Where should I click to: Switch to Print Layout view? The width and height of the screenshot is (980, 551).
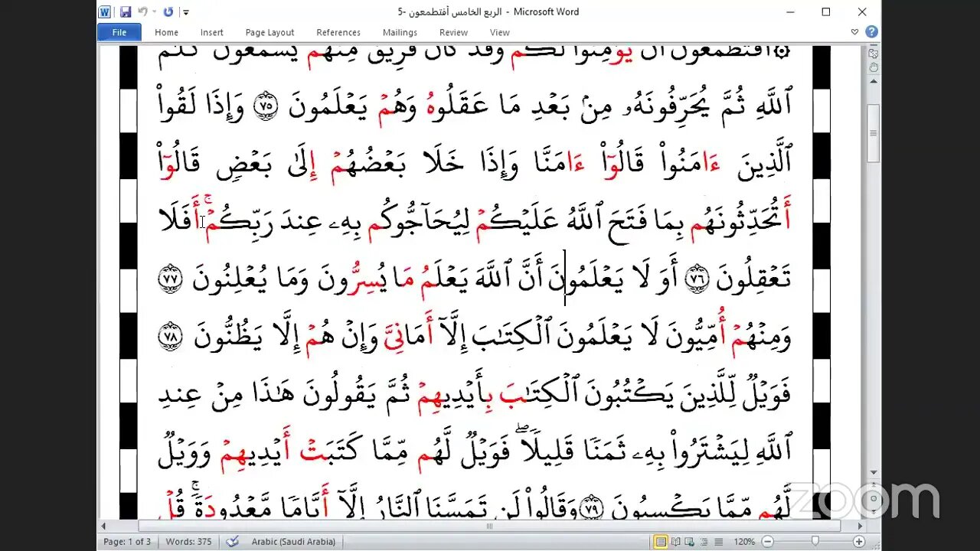click(660, 542)
